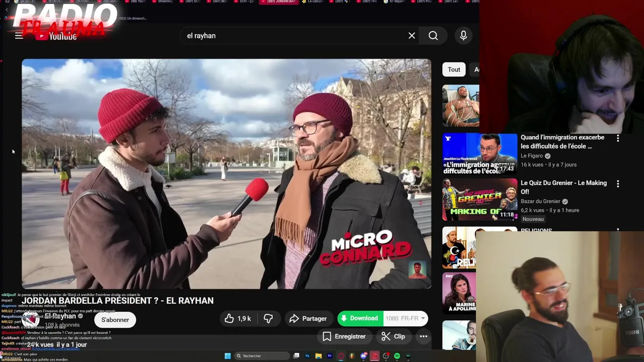Click the main video player to pause

coord(226,174)
